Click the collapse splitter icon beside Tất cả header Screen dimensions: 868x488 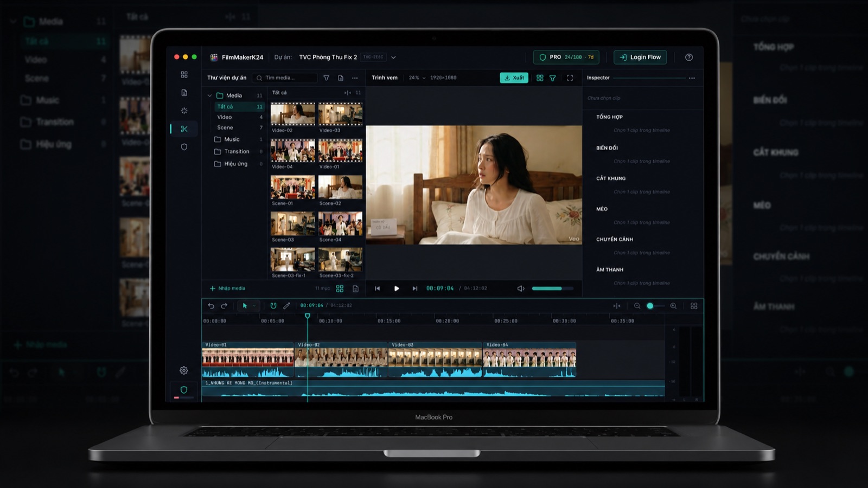(348, 93)
